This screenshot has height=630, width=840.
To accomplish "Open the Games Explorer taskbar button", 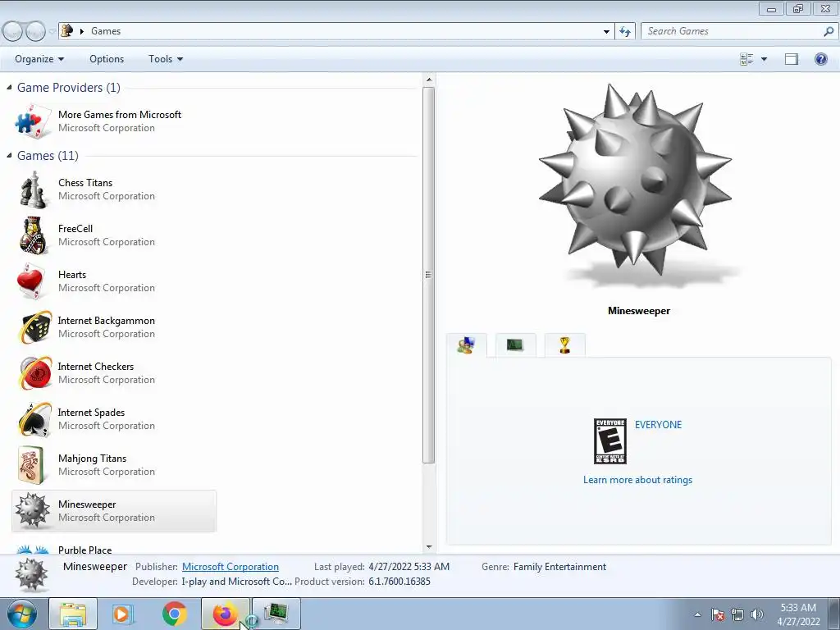I will (276, 614).
